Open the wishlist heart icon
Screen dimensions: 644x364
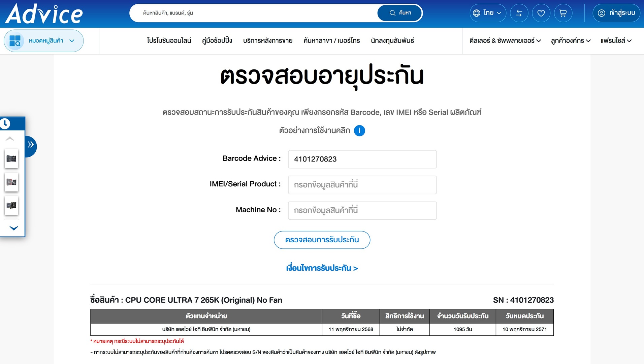pos(541,13)
